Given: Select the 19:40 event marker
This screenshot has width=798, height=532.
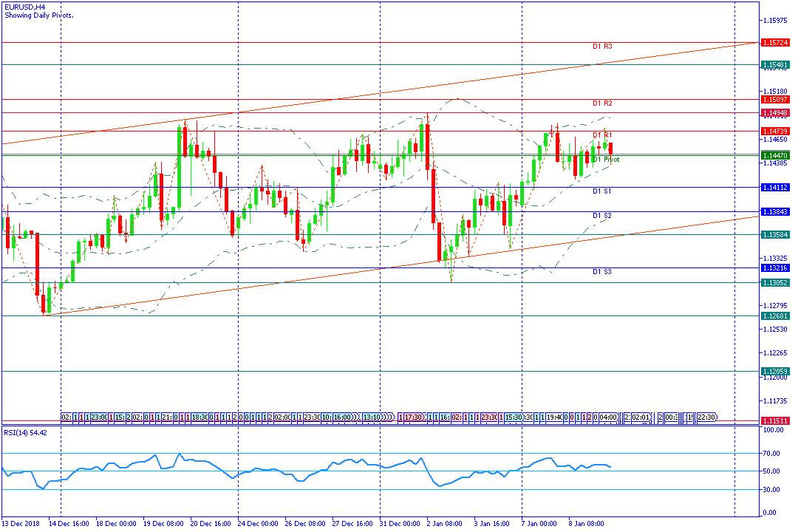Looking at the screenshot, I should click(554, 417).
